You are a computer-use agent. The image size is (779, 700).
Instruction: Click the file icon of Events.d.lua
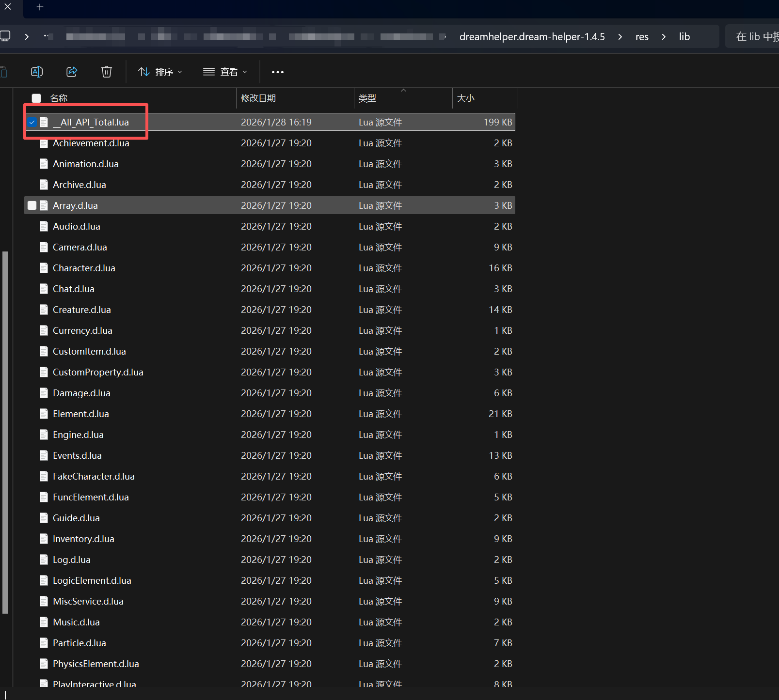coord(44,455)
